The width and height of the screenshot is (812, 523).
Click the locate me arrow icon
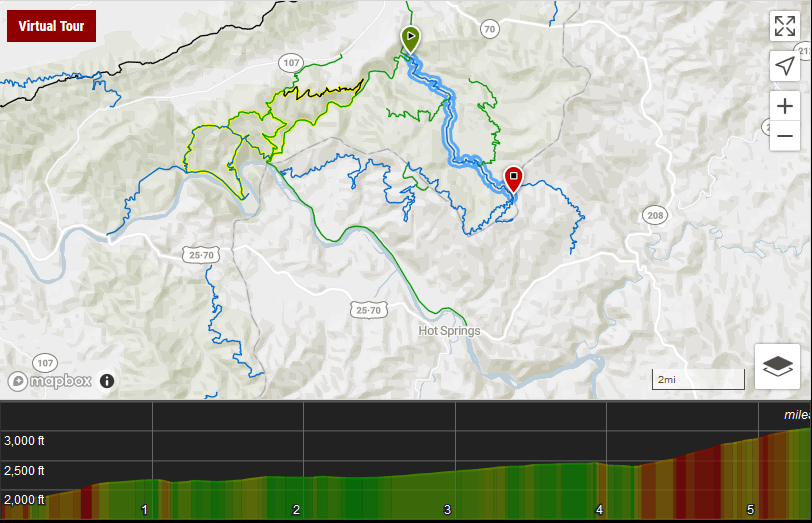tap(785, 66)
